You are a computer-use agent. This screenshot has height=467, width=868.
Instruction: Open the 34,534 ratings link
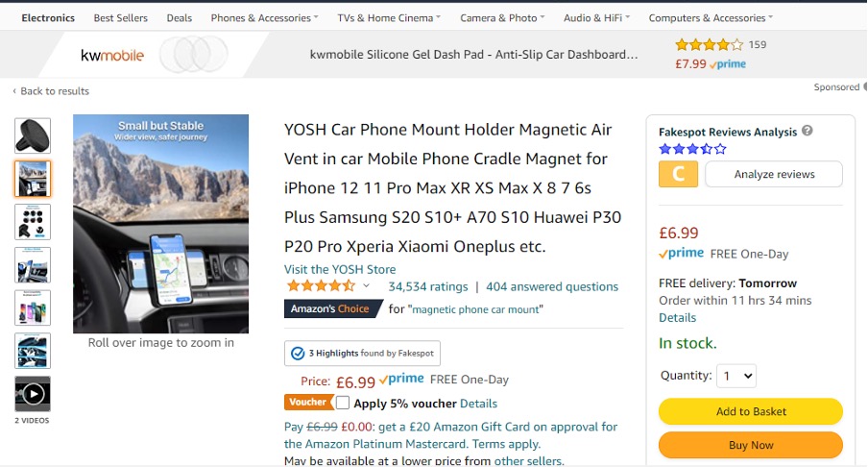click(x=427, y=286)
